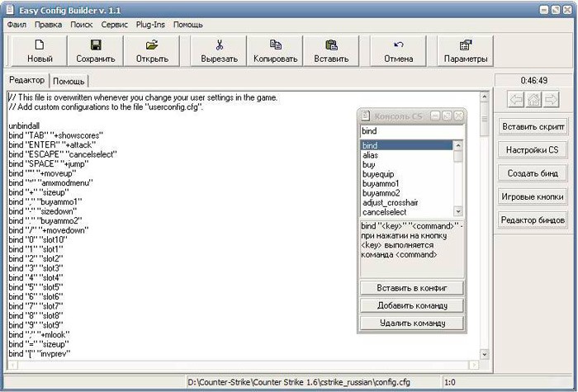
Task: Click the unbindall line in editor
Action: pyautogui.click(x=24, y=126)
